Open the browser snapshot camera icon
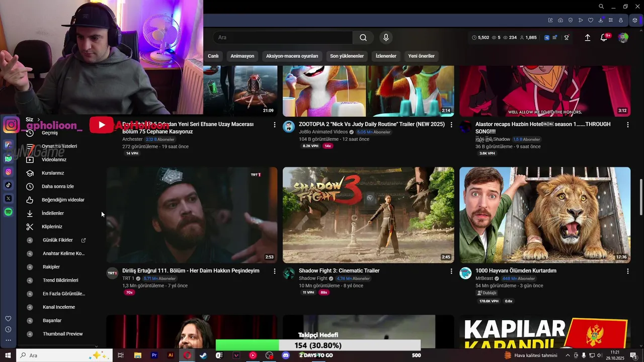Viewport: 644px width, 362px height. click(560, 20)
